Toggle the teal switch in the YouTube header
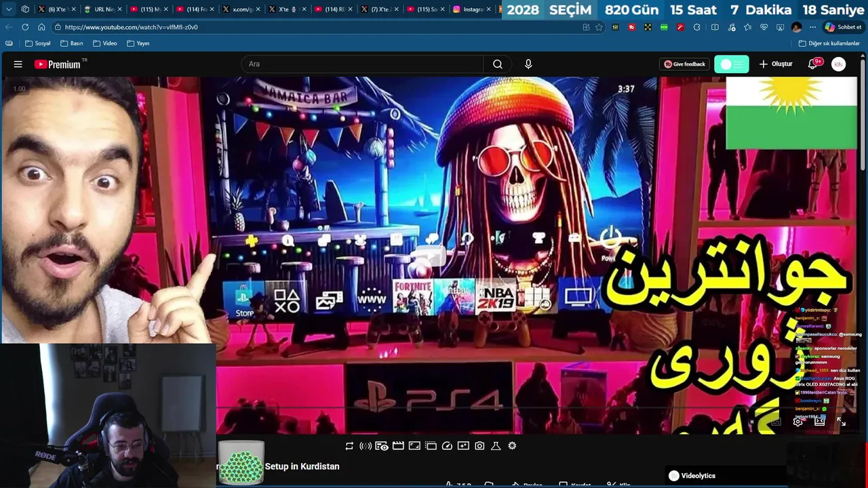 pos(732,64)
